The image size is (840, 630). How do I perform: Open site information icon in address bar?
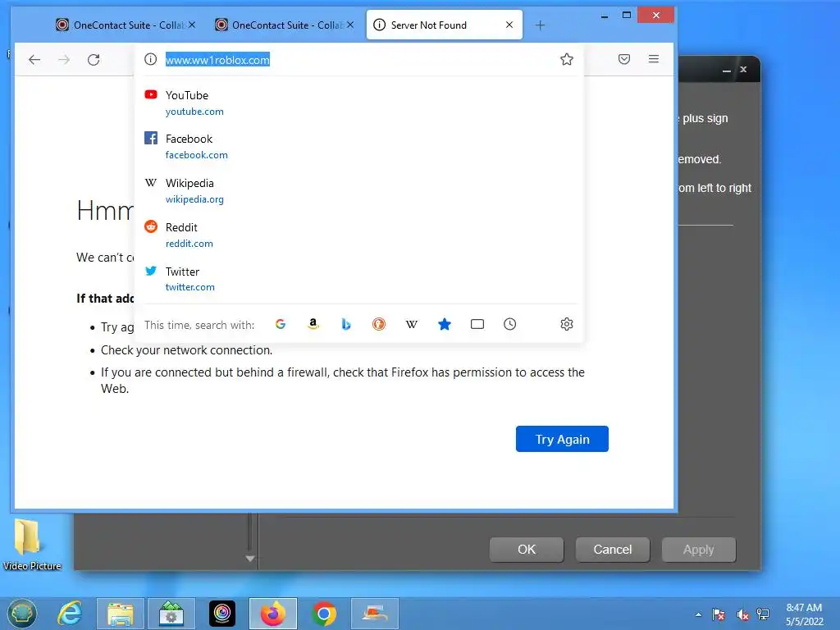coord(151,59)
